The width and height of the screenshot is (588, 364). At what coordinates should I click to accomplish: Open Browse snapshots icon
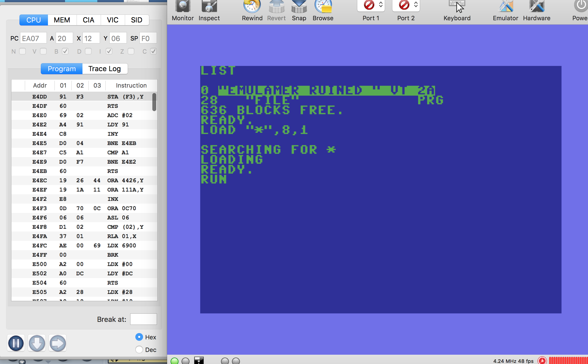pos(323,7)
